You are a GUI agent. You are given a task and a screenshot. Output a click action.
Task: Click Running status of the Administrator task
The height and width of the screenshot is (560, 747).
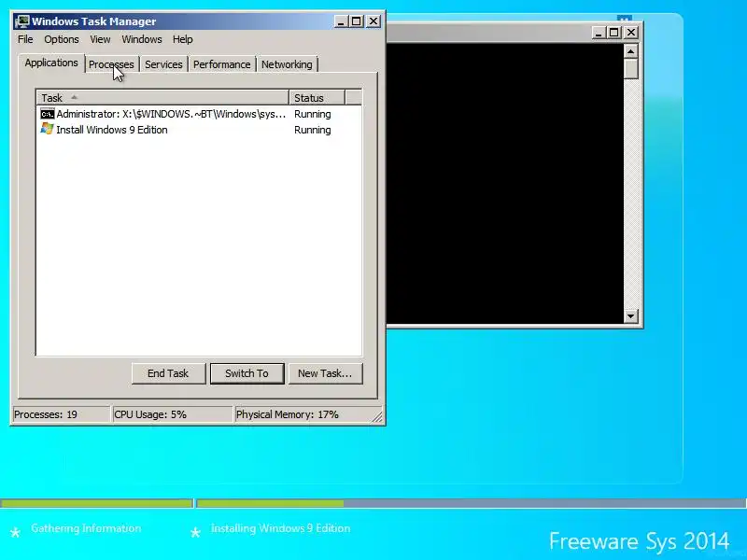click(313, 114)
